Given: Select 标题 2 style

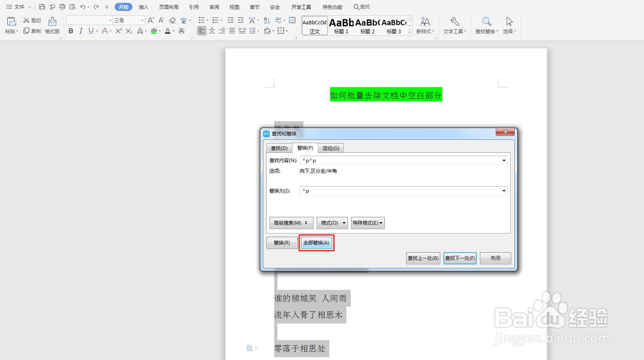Looking at the screenshot, I should coord(368,26).
